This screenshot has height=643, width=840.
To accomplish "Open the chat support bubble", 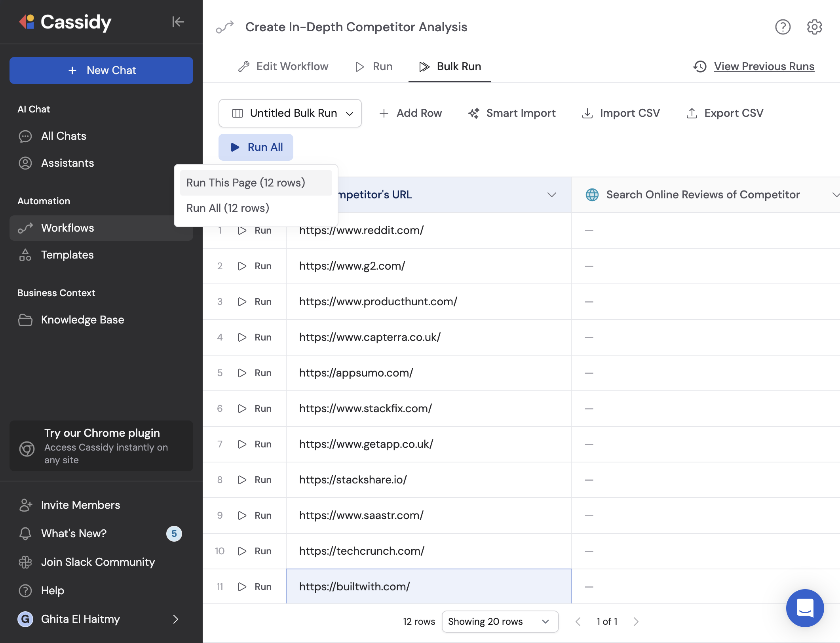I will (x=805, y=608).
